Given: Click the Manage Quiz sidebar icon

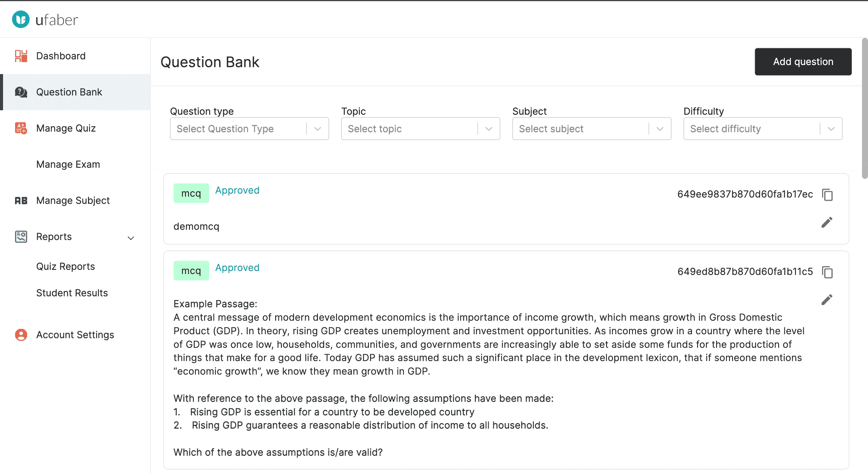Looking at the screenshot, I should (22, 128).
